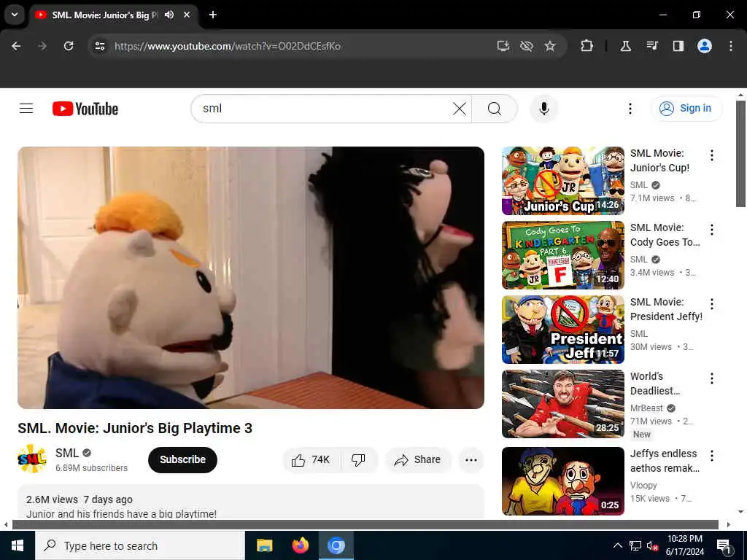Open Chrome profile avatar
This screenshot has width=747, height=560.
(x=704, y=46)
